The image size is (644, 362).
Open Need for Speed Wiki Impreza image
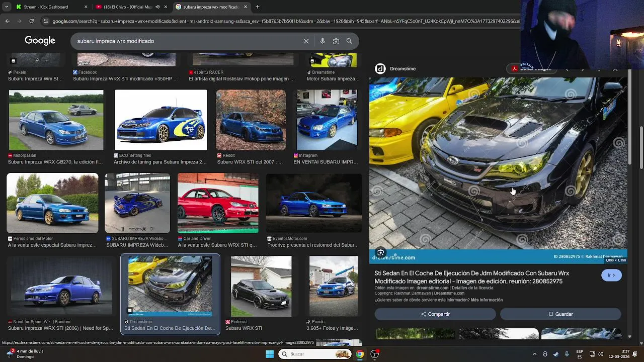tap(60, 286)
